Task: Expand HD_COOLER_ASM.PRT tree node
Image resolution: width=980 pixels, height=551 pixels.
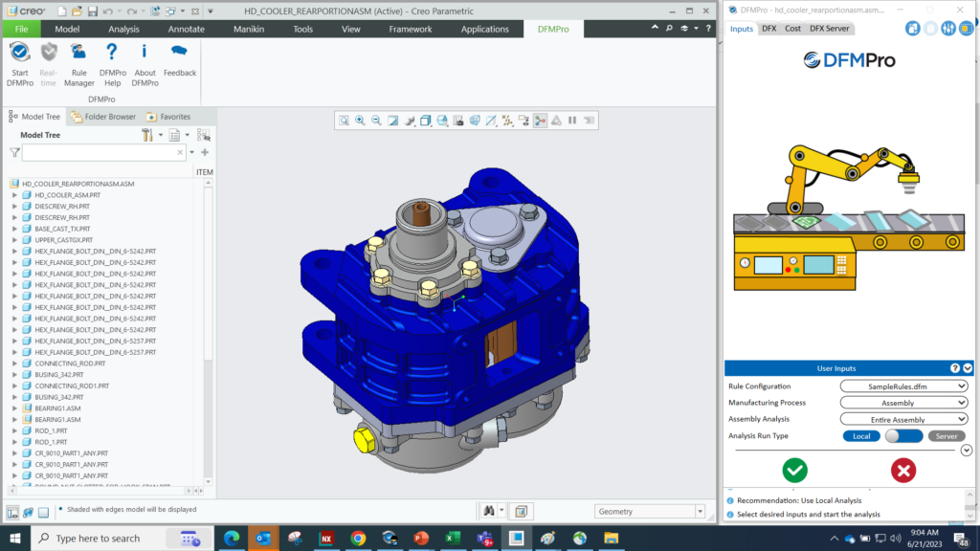Action: pyautogui.click(x=14, y=195)
